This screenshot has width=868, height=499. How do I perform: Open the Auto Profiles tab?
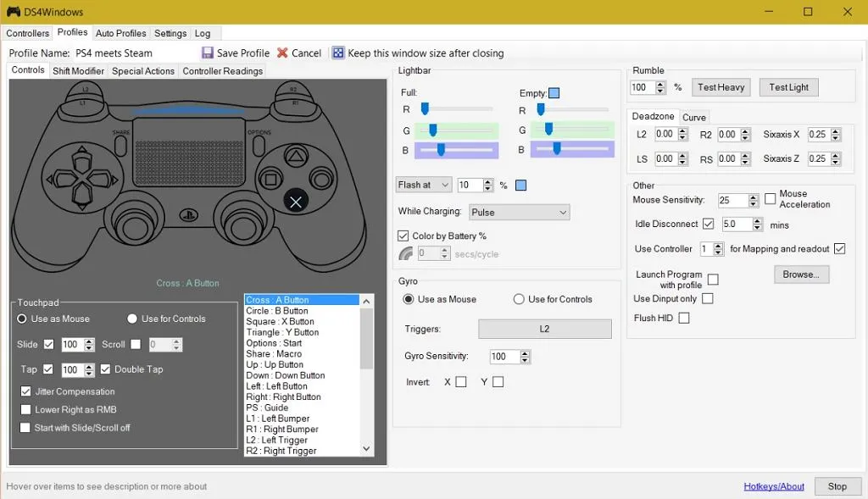click(120, 33)
